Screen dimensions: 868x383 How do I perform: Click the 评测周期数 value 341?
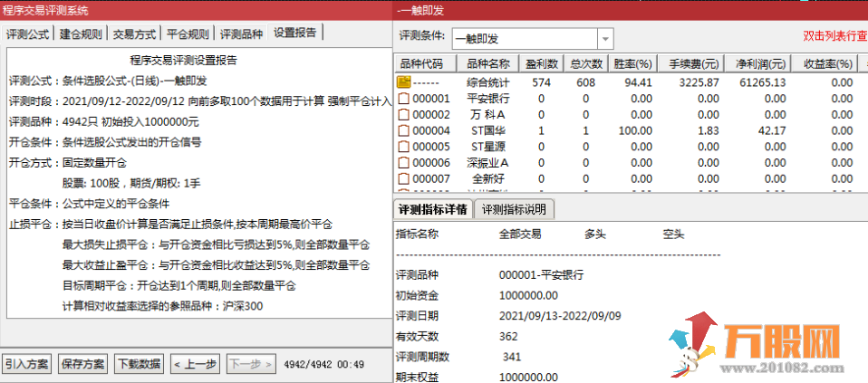click(512, 357)
